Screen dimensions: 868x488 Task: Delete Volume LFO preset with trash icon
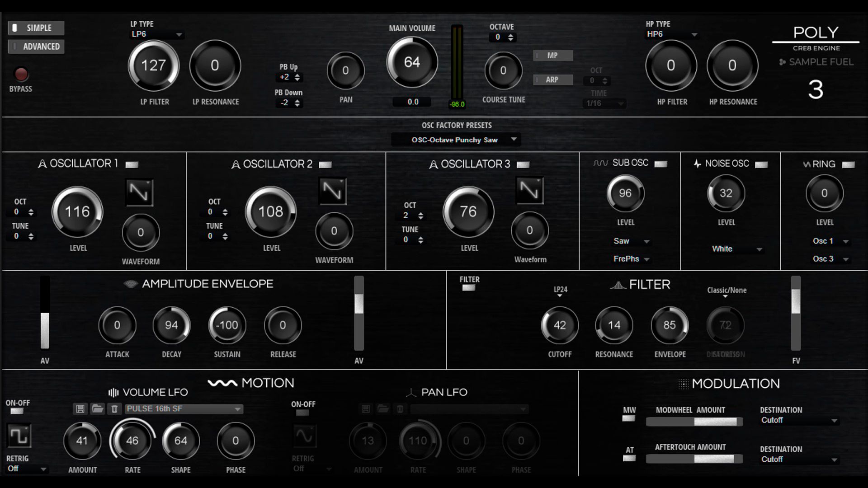pyautogui.click(x=114, y=409)
